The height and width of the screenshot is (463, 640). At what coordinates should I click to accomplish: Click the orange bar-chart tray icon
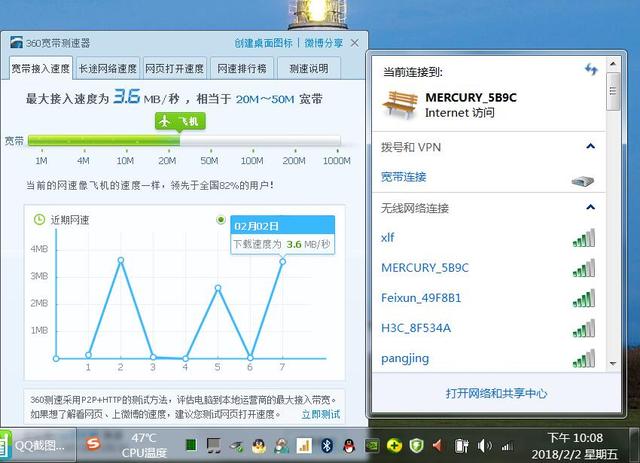pos(304,446)
